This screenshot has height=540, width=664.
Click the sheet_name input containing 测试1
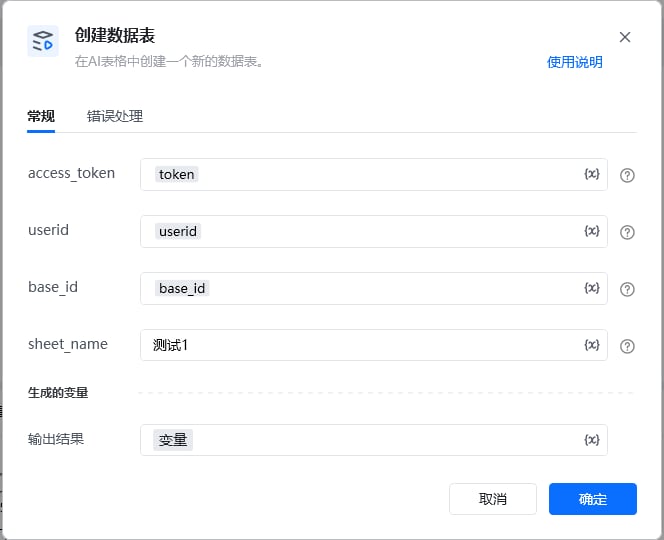(374, 345)
